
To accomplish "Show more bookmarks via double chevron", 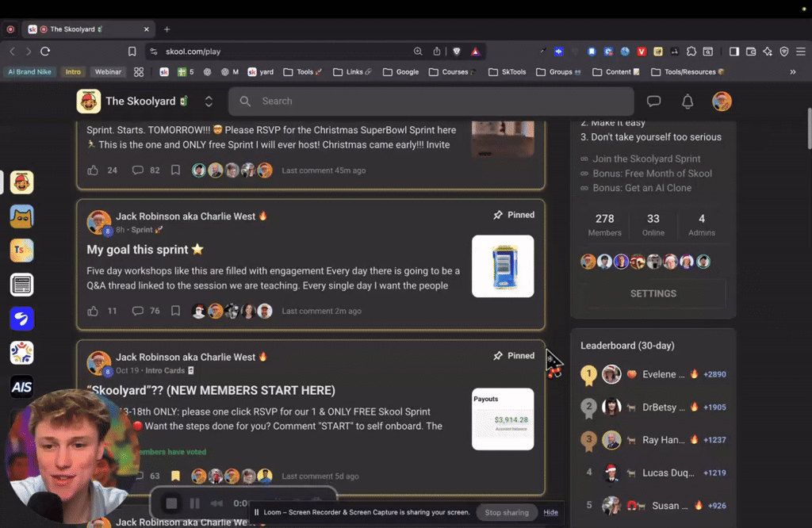I will 793,72.
